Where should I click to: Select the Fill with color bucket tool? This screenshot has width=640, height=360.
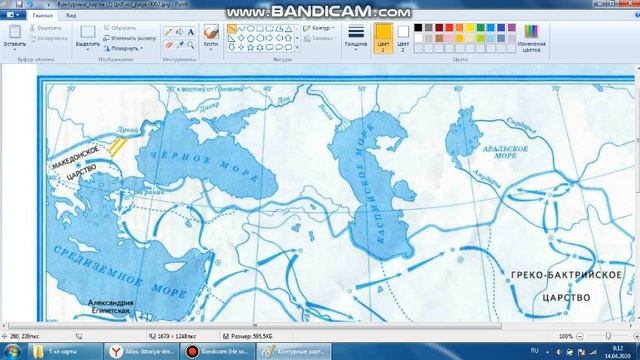[180, 32]
